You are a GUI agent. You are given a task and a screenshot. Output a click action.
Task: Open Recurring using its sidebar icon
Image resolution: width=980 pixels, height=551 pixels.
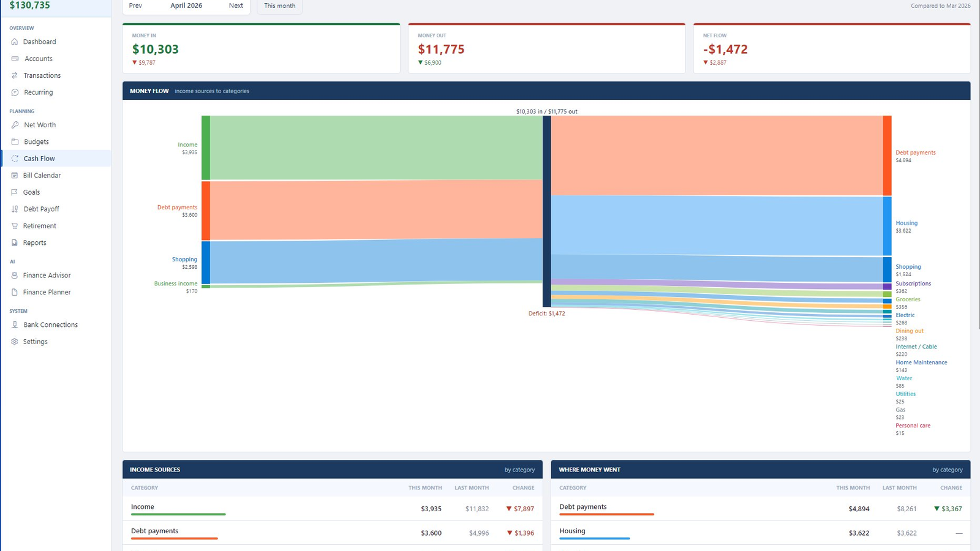15,92
